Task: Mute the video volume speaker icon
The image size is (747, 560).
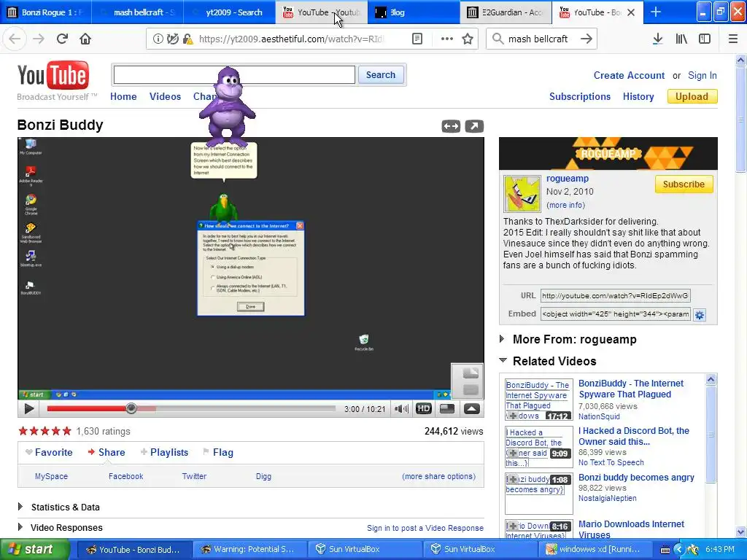Action: [x=401, y=408]
